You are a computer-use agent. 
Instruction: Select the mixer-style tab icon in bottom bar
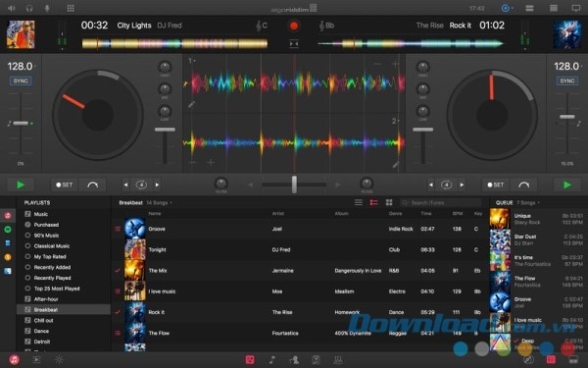(338, 360)
